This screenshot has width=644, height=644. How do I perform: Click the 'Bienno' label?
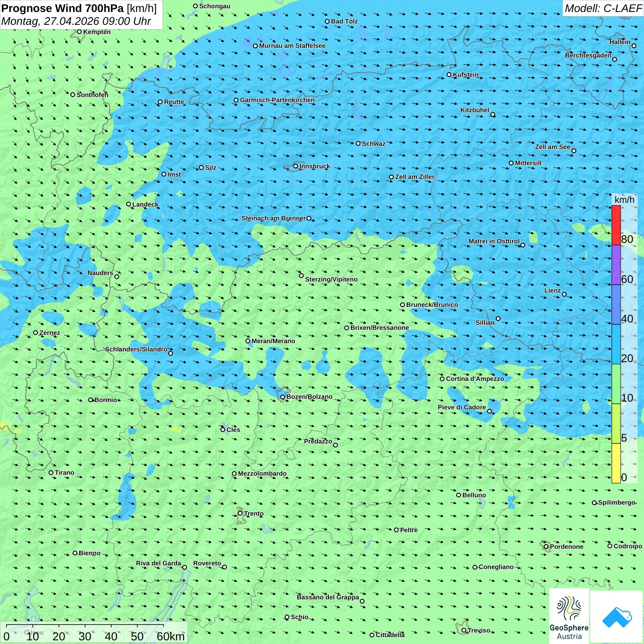[x=89, y=553]
